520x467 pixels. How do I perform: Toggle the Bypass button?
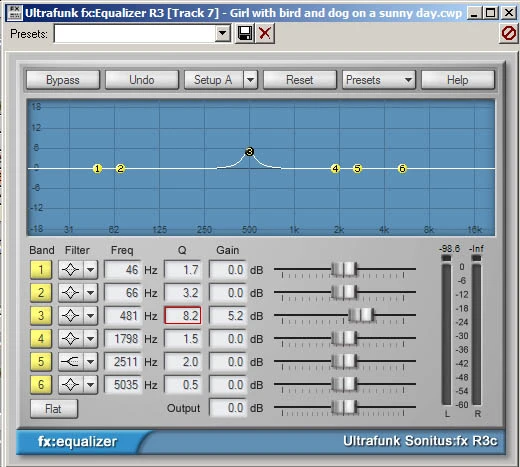(x=63, y=80)
